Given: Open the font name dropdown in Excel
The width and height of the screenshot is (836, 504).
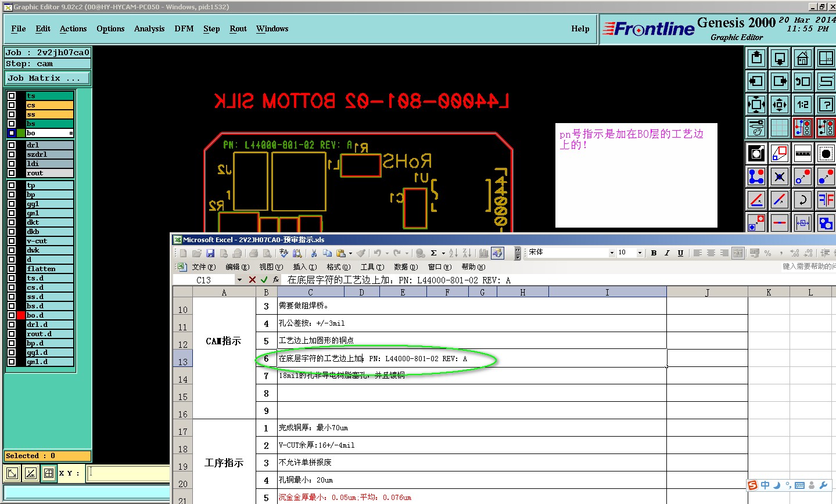Looking at the screenshot, I should point(611,253).
